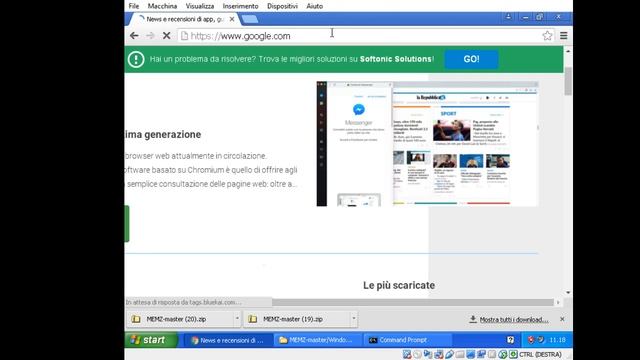
Task: Open the Windows start menu
Action: 151,340
